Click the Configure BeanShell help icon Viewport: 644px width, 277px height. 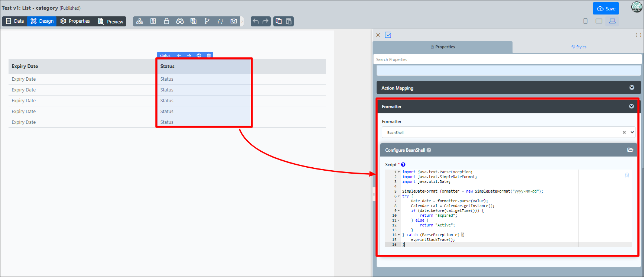tap(429, 150)
